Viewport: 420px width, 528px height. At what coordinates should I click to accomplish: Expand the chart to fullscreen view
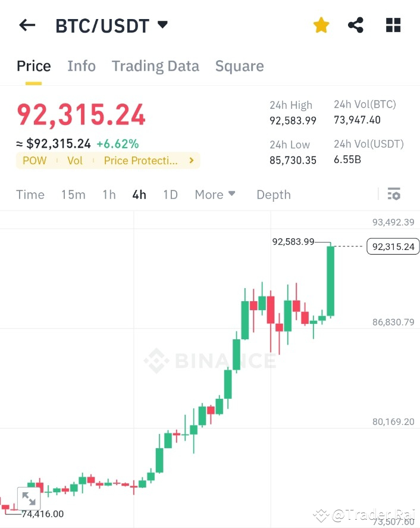pos(29,498)
